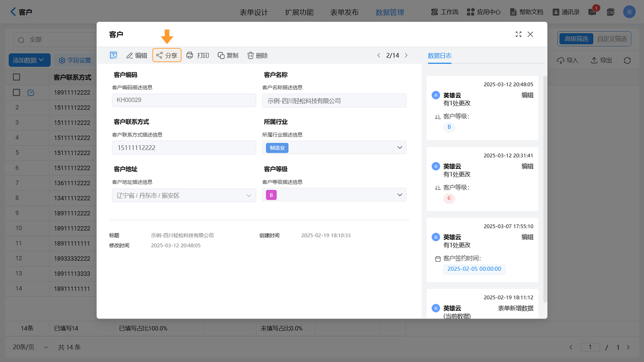Click the blue T form view icon

(113, 55)
